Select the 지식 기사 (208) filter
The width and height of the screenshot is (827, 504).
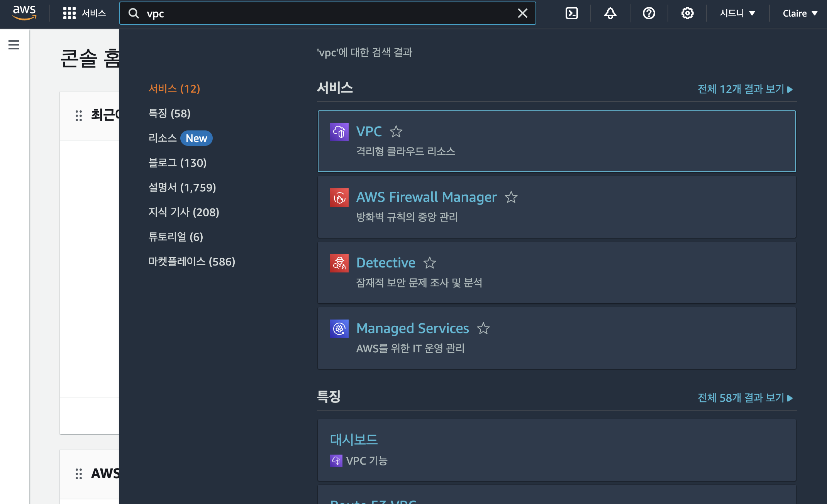pos(184,212)
